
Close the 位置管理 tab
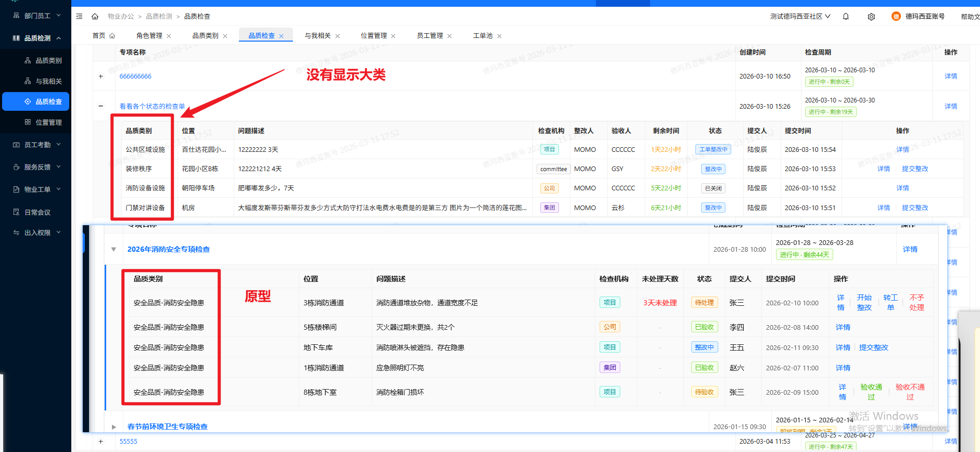tap(393, 36)
